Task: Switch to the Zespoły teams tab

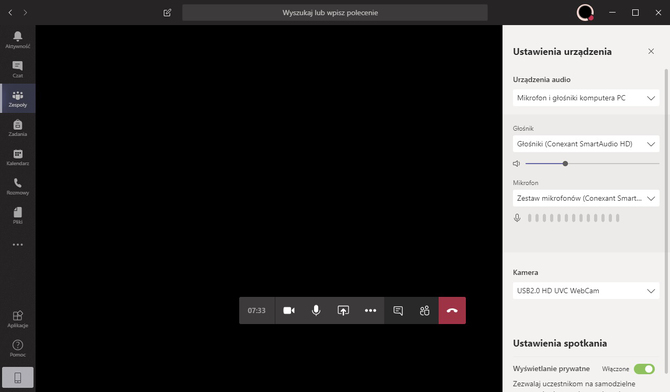Action: point(18,98)
